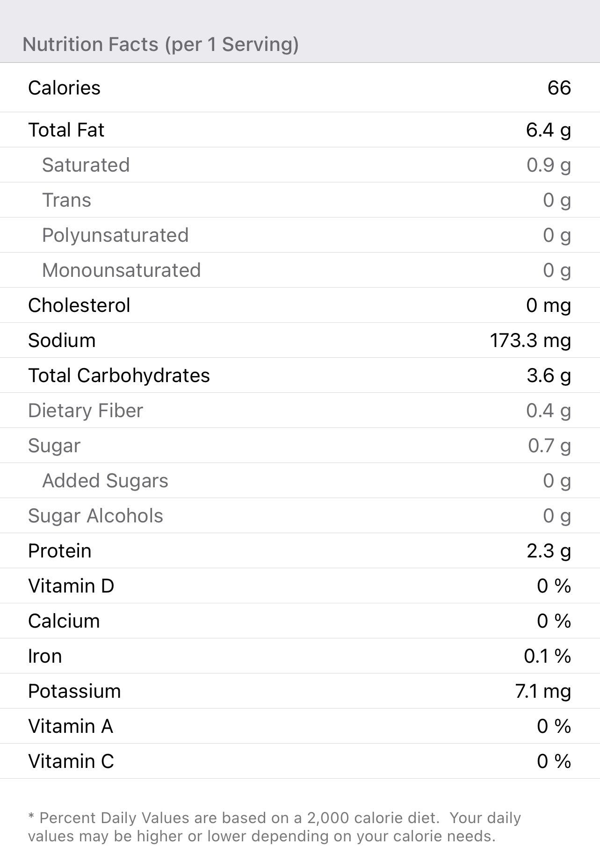Image resolution: width=600 pixels, height=868 pixels.
Task: Tap the Cholesterol row
Action: [299, 305]
